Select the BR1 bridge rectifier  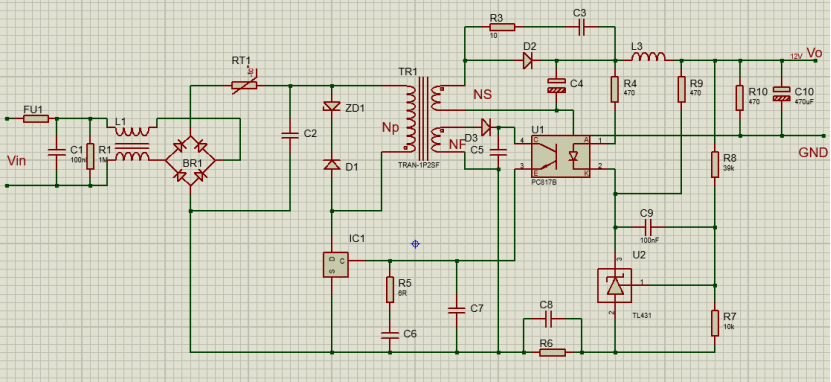190,160
